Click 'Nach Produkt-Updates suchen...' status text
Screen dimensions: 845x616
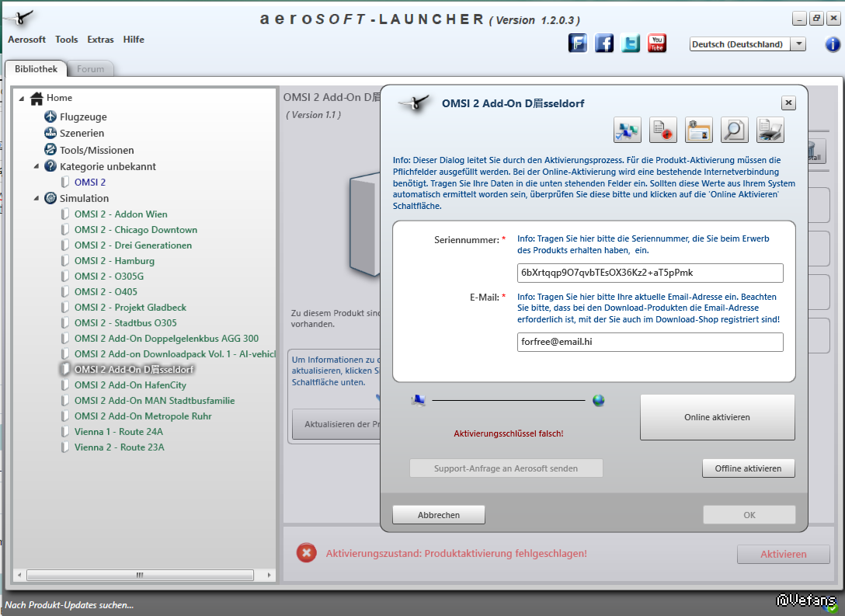[69, 605]
